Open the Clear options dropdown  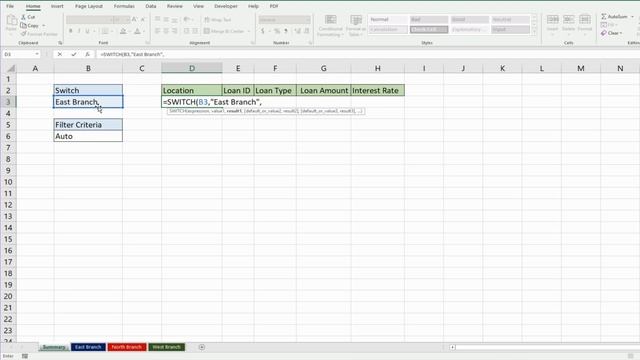click(621, 33)
